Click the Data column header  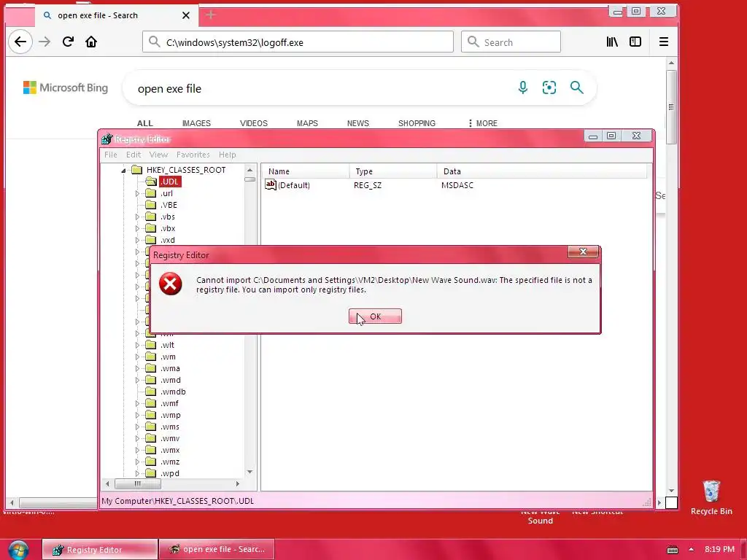pos(542,171)
